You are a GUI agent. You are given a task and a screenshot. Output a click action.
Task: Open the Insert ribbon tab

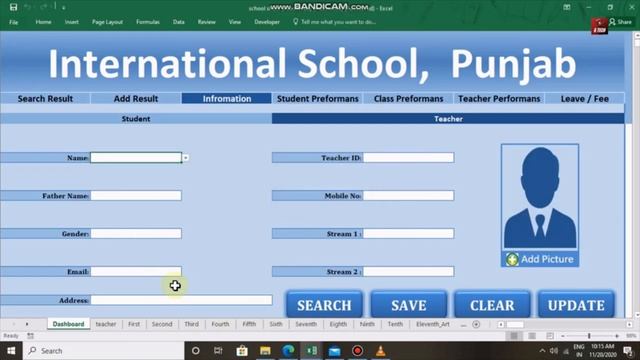(x=71, y=22)
